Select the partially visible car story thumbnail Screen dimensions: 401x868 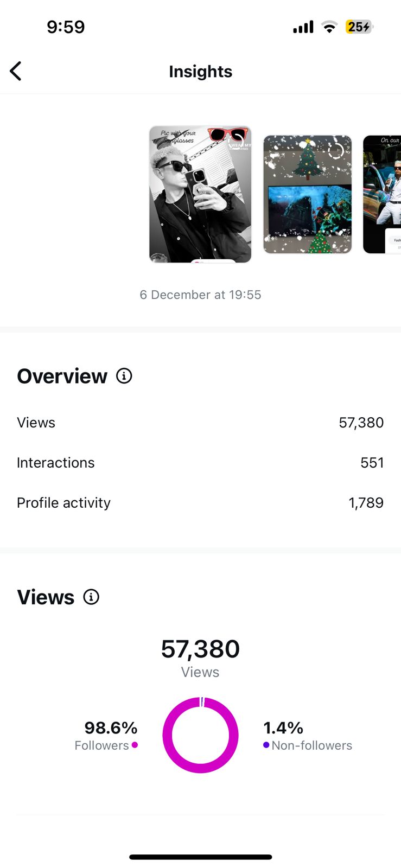[x=382, y=194]
